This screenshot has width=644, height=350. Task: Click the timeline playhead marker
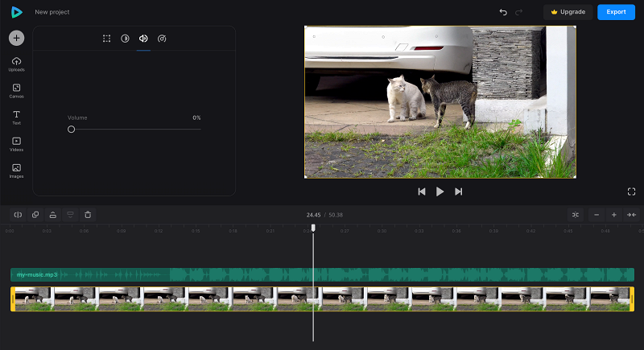(313, 228)
